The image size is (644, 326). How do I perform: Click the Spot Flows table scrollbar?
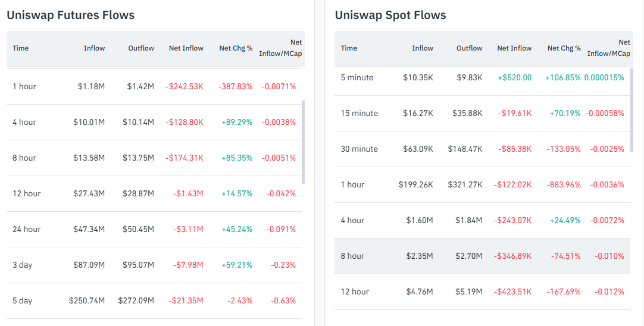[631, 110]
